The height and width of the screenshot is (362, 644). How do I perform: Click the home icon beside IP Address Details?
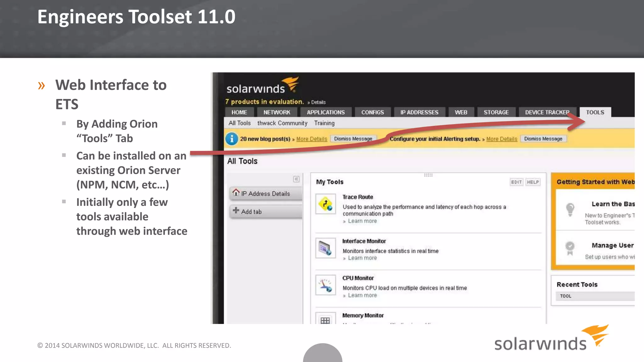(x=236, y=192)
